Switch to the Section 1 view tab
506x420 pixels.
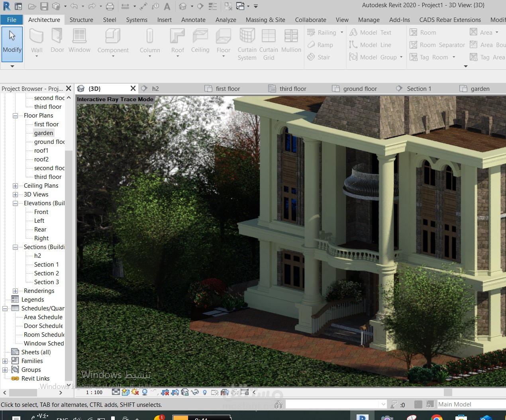coord(419,89)
